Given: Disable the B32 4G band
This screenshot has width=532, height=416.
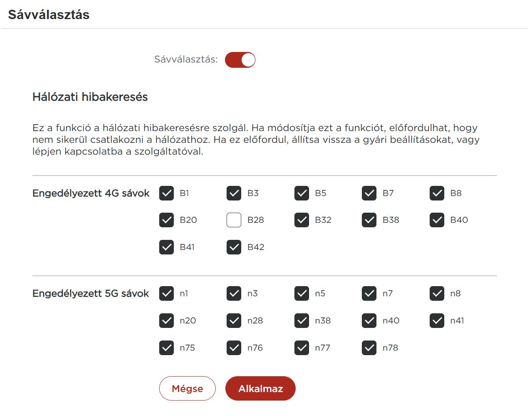Looking at the screenshot, I should click(302, 220).
